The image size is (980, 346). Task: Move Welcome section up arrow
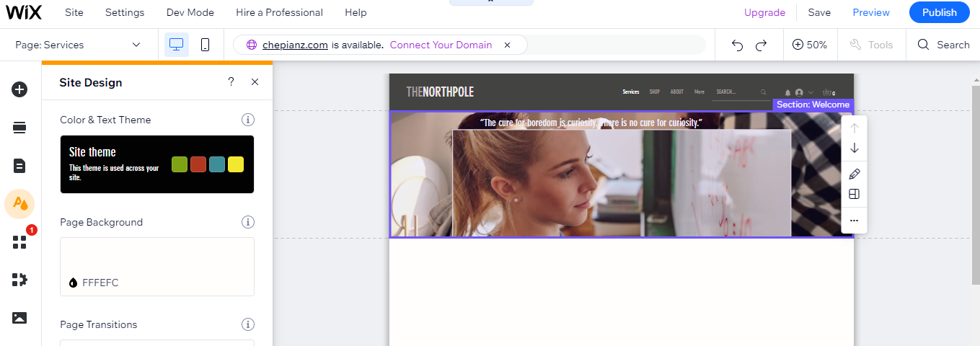[855, 128]
